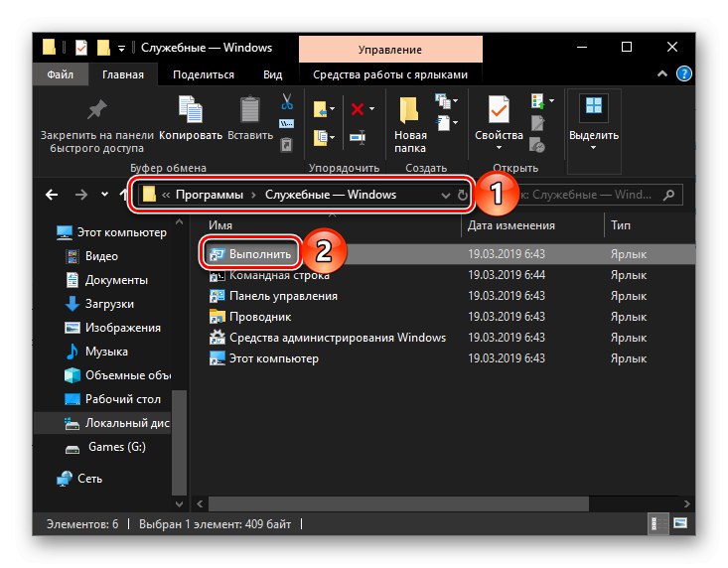This screenshot has width=728, height=568.
Task: Click the search magnifier icon
Action: (669, 195)
